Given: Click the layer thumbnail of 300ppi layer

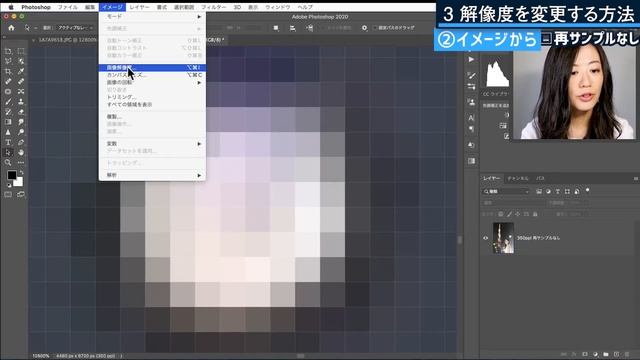Looking at the screenshot, I should click(x=503, y=238).
